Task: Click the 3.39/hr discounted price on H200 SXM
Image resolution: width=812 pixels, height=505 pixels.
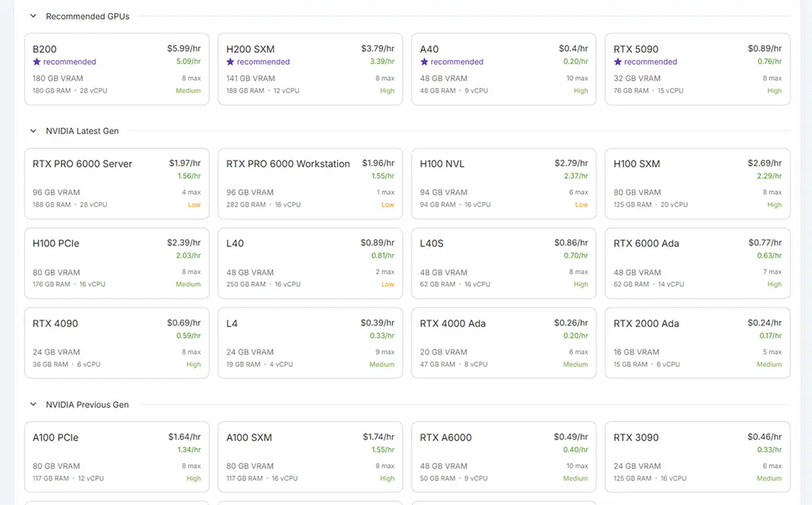Action: point(383,62)
